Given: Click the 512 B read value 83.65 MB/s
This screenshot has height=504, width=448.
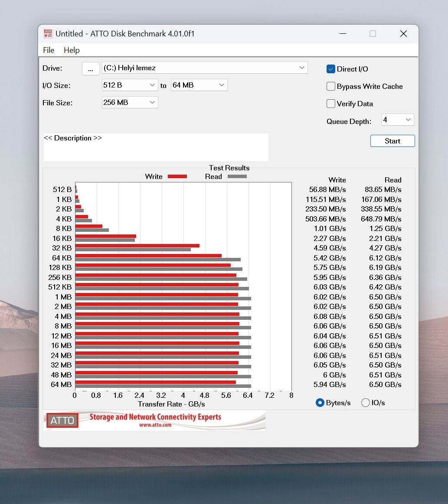Looking at the screenshot, I should coord(383,189).
